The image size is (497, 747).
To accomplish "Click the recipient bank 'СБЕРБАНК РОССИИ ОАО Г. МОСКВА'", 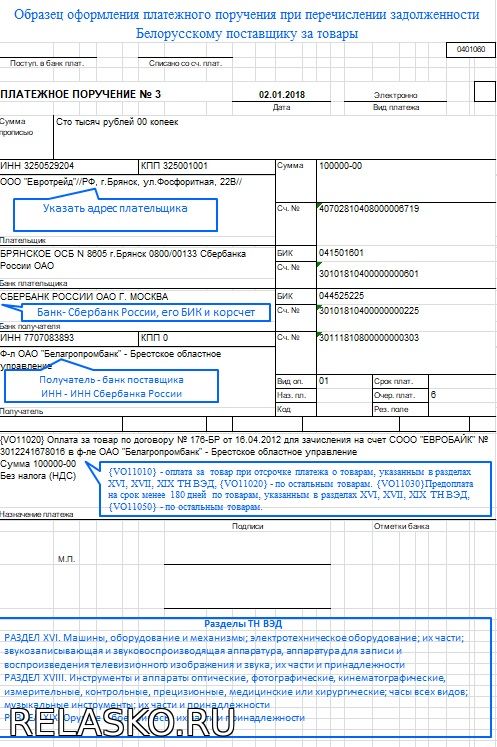I will (x=84, y=296).
